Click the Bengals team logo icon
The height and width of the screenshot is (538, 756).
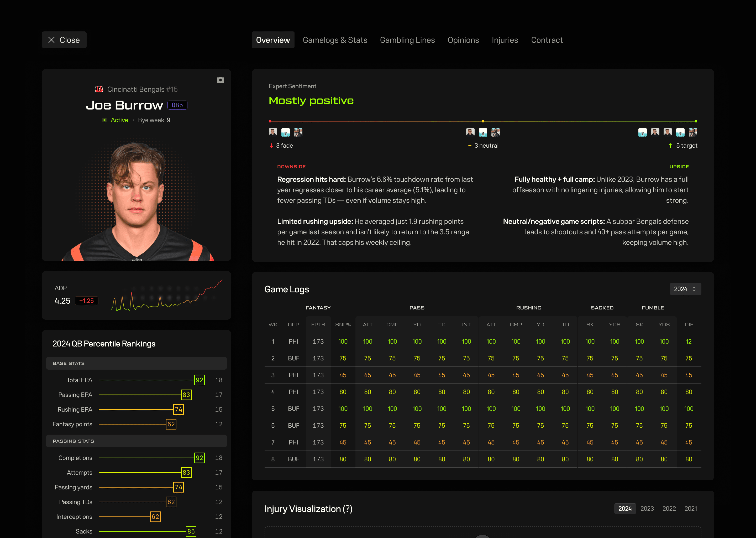99,89
